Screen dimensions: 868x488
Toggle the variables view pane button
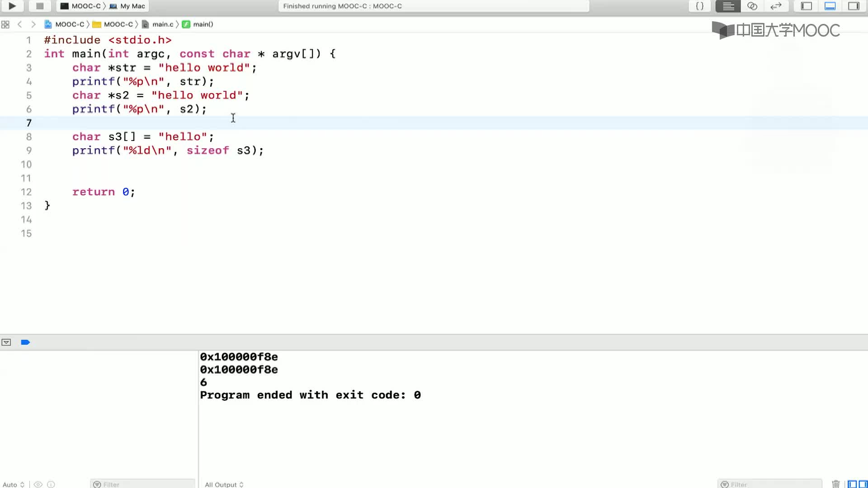pos(852,484)
